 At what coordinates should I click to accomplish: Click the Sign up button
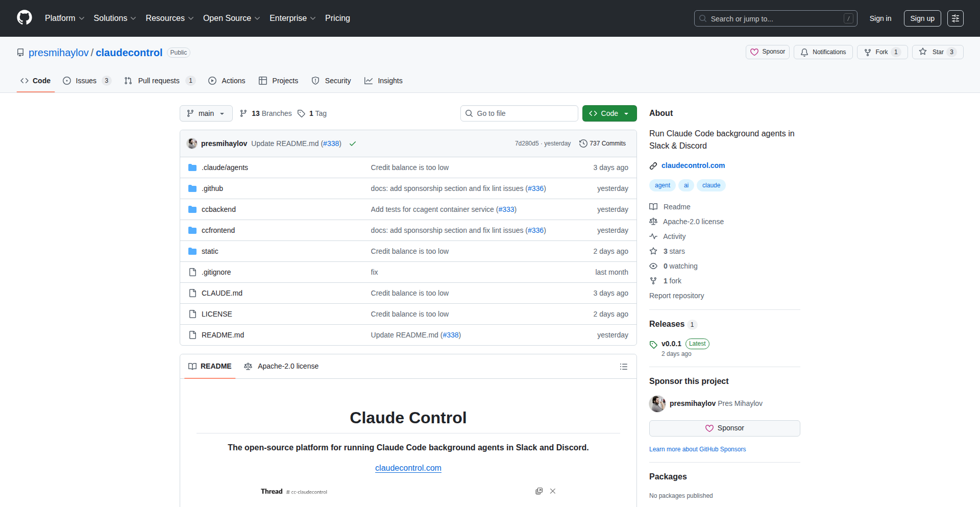pos(922,18)
